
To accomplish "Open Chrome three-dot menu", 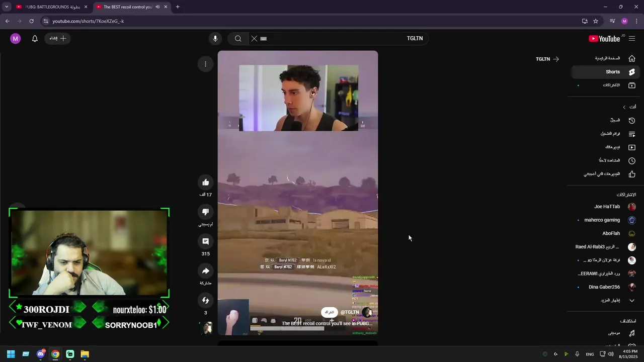I will pyautogui.click(x=636, y=21).
